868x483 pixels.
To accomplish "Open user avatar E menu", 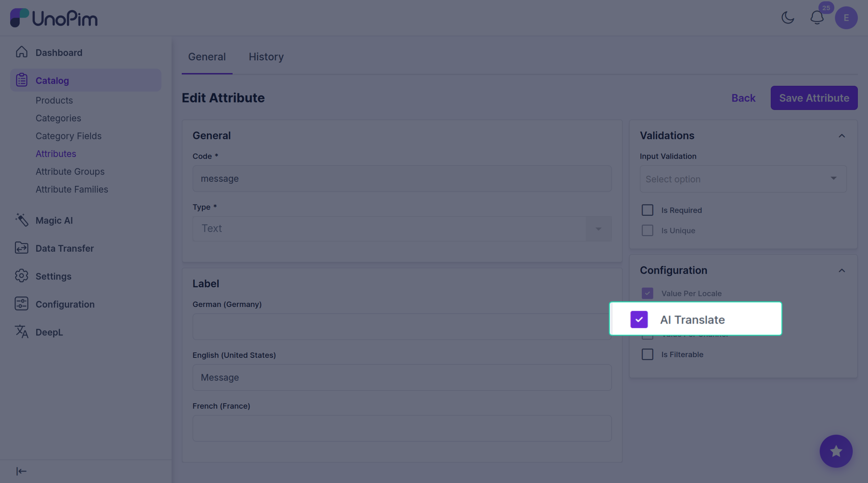I will click(846, 18).
